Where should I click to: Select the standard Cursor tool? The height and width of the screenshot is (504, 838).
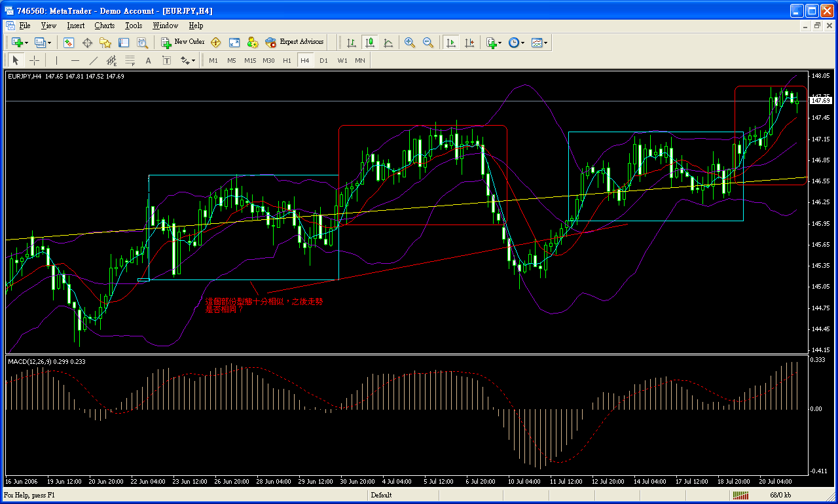pyautogui.click(x=16, y=60)
